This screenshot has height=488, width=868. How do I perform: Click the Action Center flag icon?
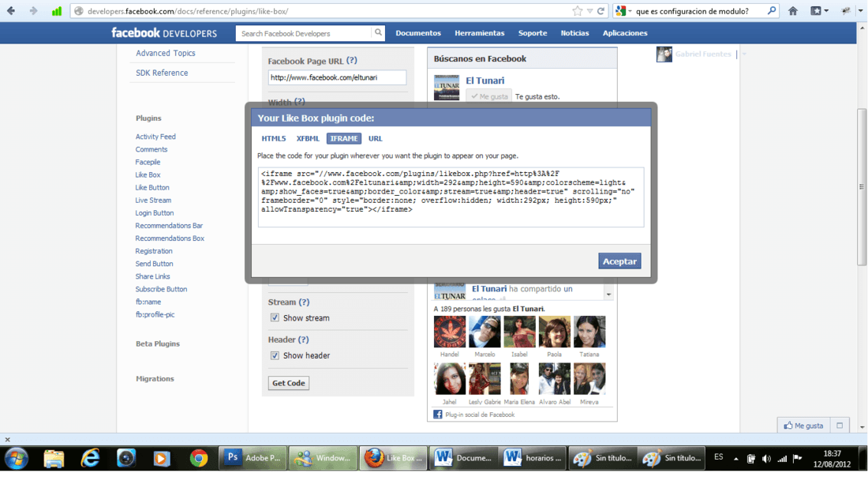[x=797, y=459]
